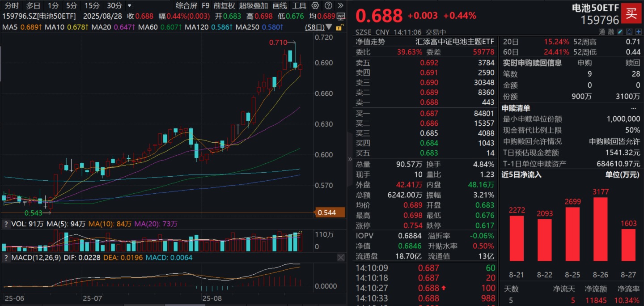
Task: Close the MACD indicator panel
Action: click(341, 258)
